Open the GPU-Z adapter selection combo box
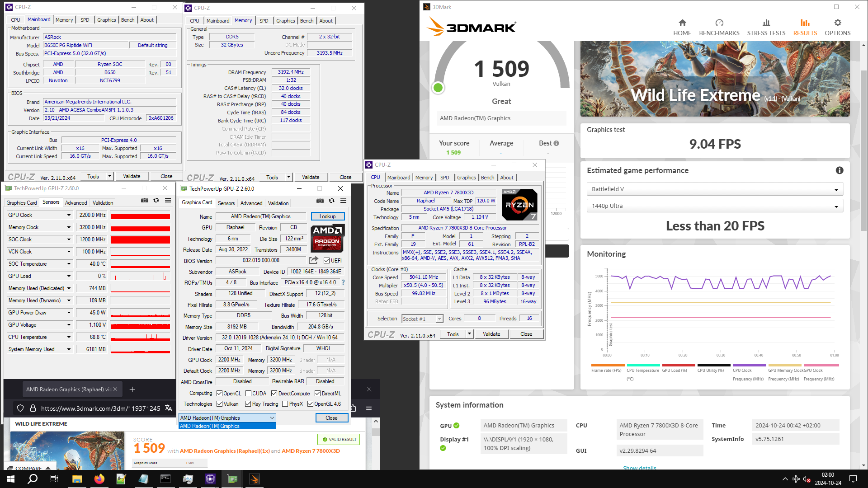This screenshot has height=488, width=868. [x=227, y=418]
